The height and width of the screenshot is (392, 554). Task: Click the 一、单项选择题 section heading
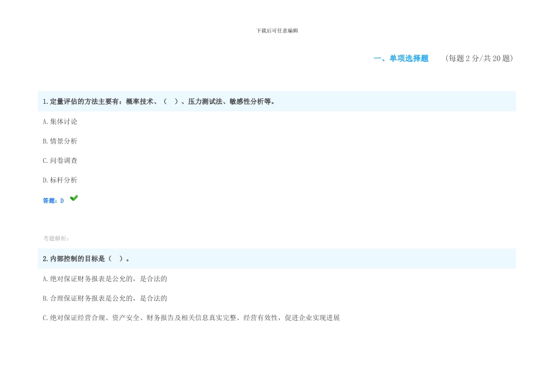click(x=401, y=58)
